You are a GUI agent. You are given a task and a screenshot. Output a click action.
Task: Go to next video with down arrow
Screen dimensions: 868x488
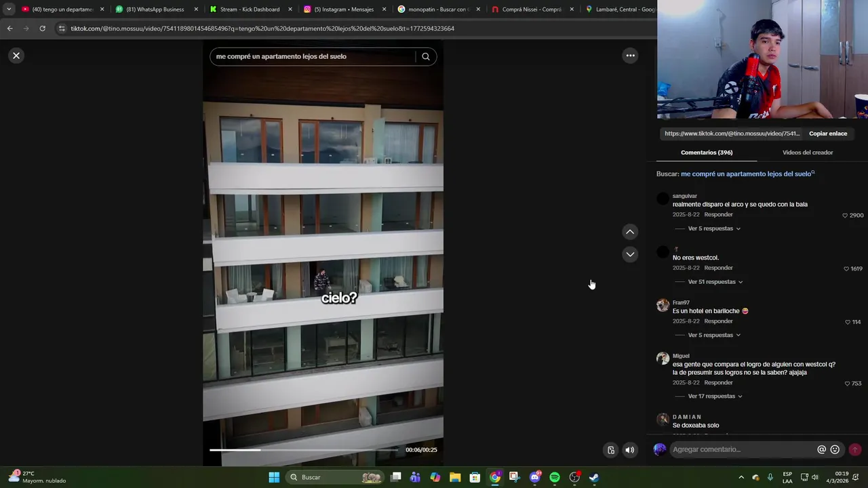click(x=630, y=254)
